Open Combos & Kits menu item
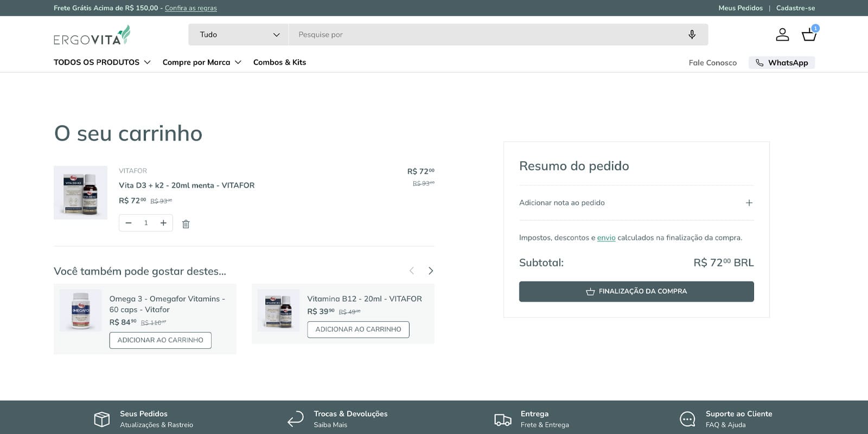 tap(279, 62)
